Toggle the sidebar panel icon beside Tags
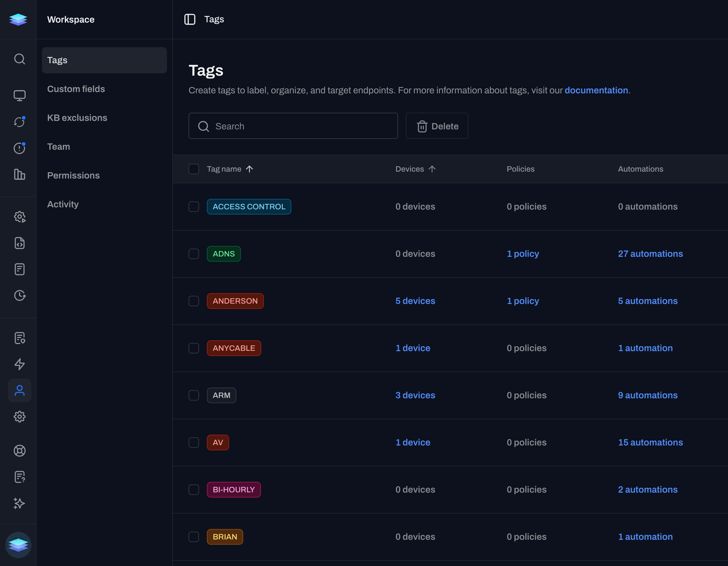This screenshot has height=566, width=728. pos(190,19)
